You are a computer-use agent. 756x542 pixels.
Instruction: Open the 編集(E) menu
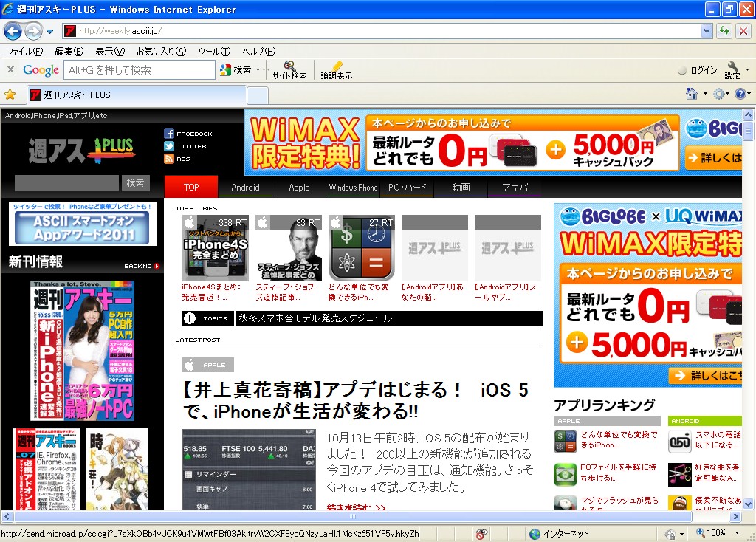click(x=69, y=51)
